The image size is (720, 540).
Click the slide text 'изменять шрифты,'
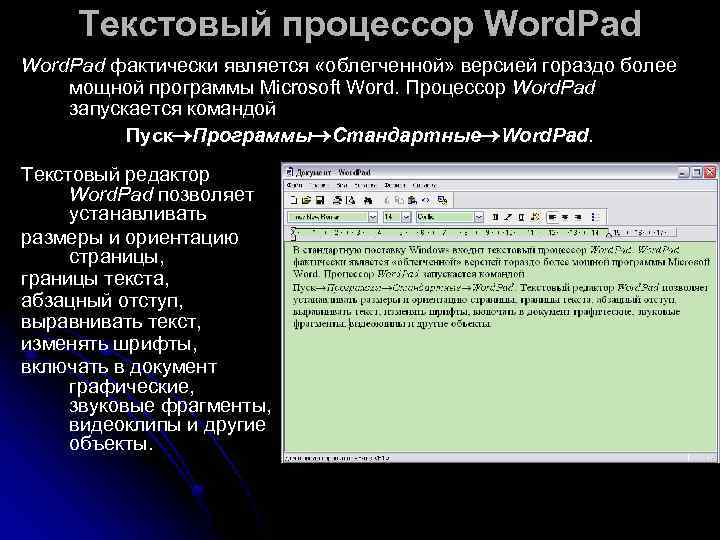coord(109,344)
